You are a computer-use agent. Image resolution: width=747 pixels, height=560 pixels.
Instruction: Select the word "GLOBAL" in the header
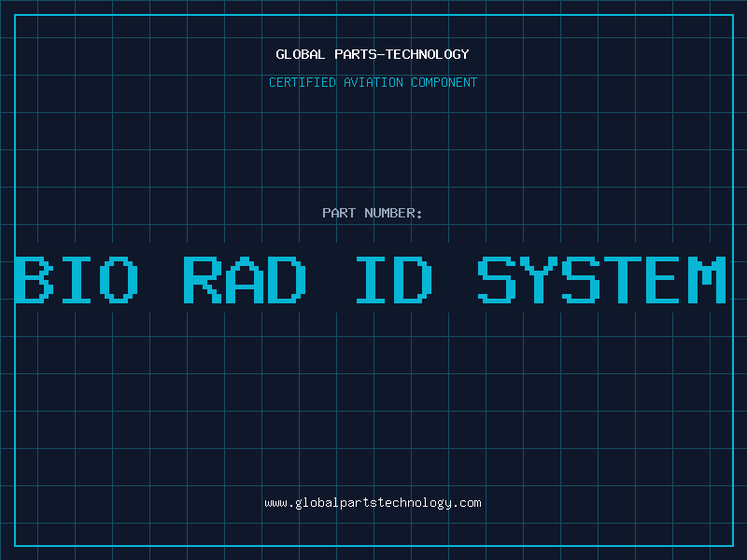point(301,54)
